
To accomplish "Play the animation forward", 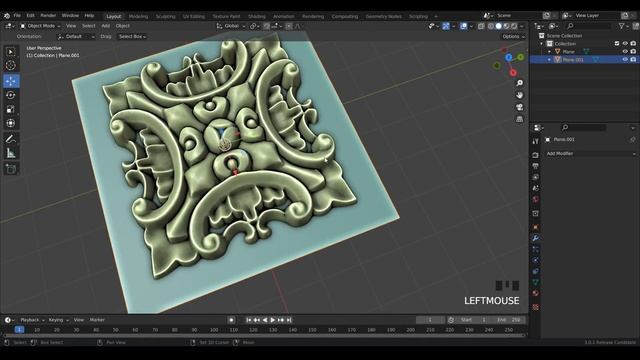I will click(x=273, y=320).
